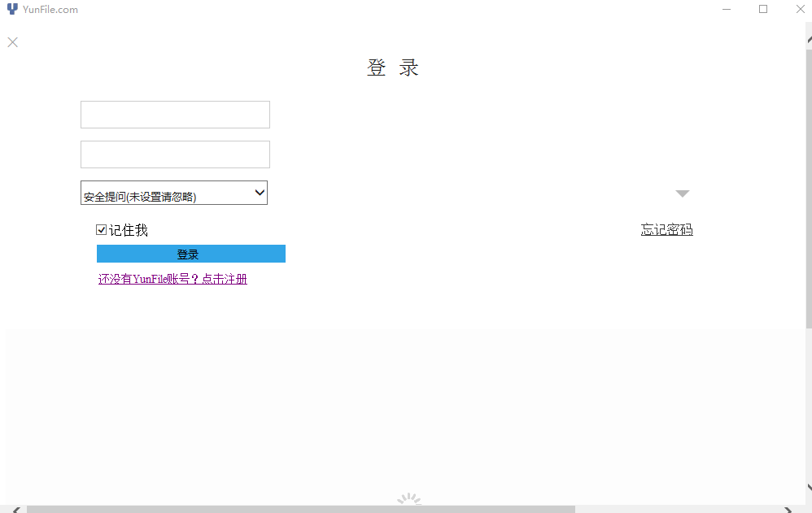Click the vertical scrollbar thumb
Screen dimensions: 812x513
point(809,189)
